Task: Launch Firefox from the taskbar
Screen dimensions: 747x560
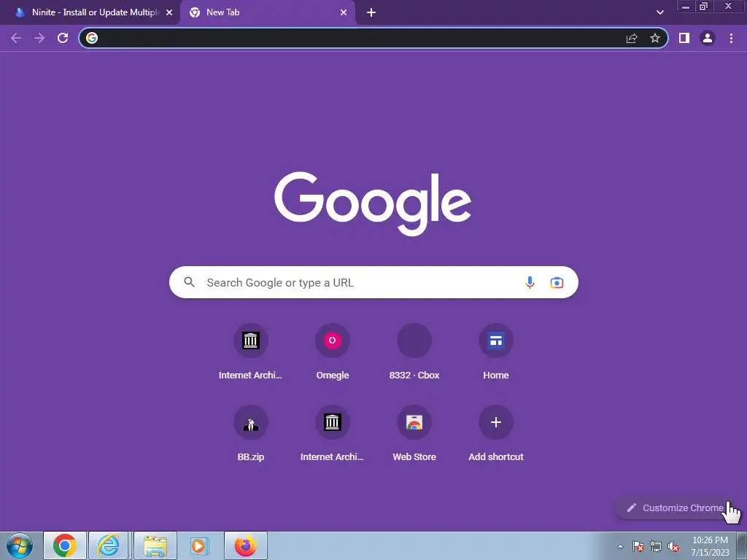Action: tap(246, 545)
